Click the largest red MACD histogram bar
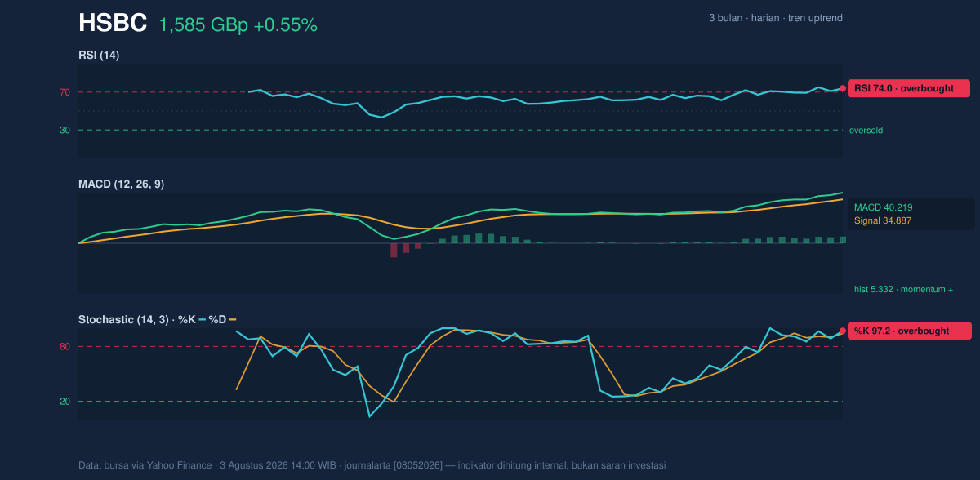Screen dimensions: 980x480 pyautogui.click(x=394, y=250)
